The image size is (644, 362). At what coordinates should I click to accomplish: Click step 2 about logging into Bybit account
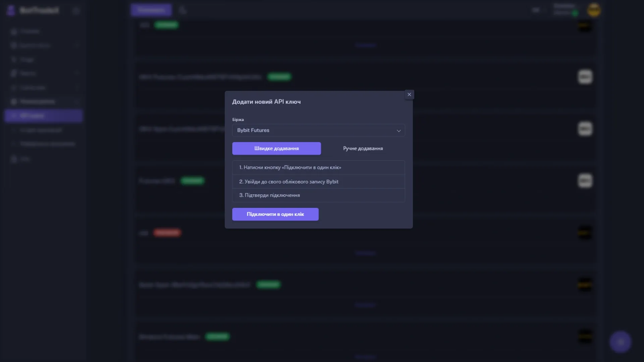(x=318, y=181)
